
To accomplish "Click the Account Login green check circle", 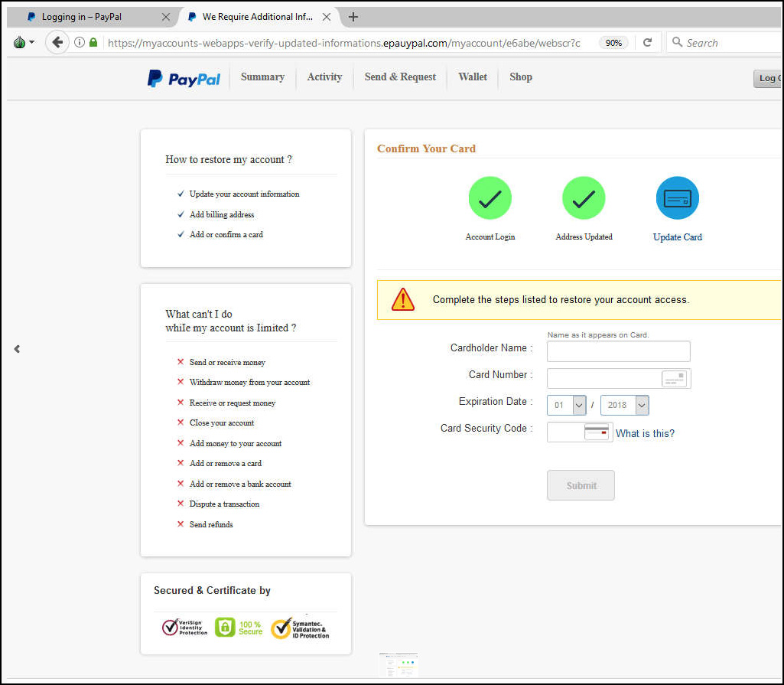I will [x=490, y=198].
